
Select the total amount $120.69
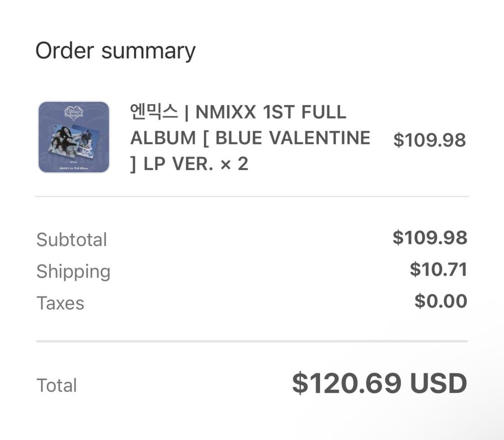tap(347, 383)
